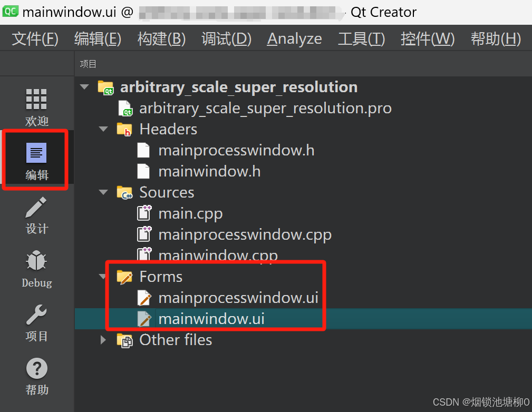Select mainprocesswindow.ui in Forms

tap(238, 298)
